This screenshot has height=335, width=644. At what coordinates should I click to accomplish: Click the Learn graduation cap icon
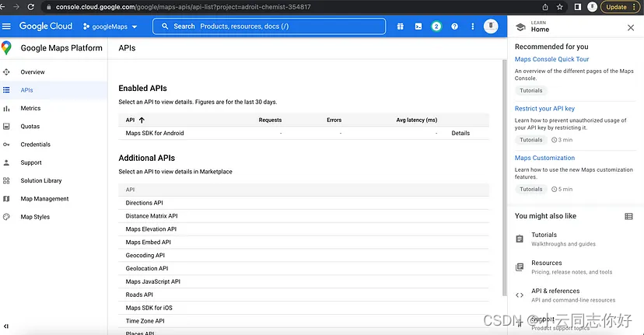[520, 27]
